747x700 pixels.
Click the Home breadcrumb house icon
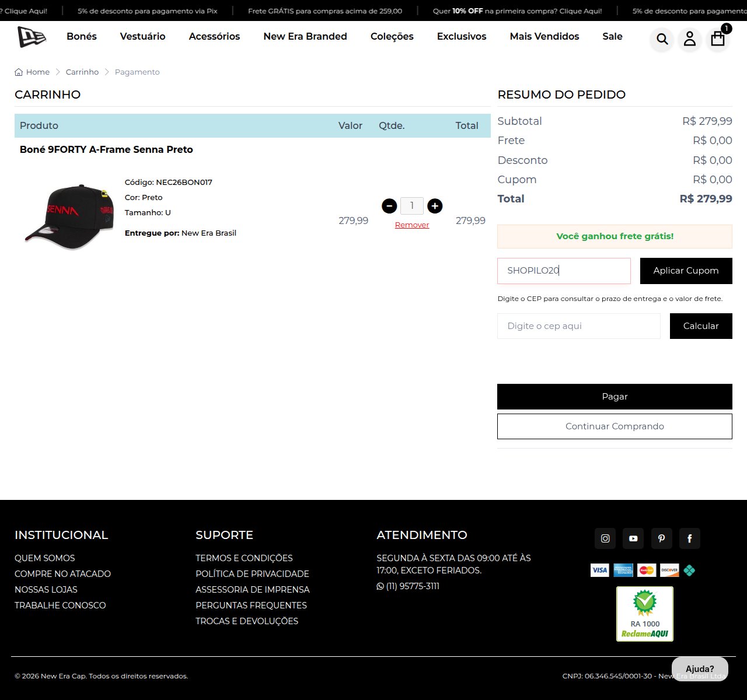[19, 72]
